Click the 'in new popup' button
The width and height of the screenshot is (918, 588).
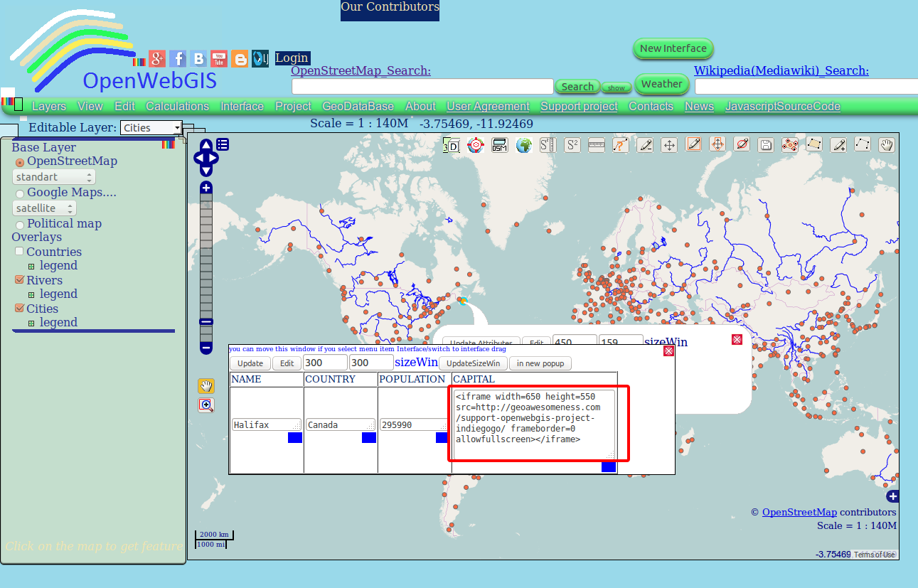(540, 363)
